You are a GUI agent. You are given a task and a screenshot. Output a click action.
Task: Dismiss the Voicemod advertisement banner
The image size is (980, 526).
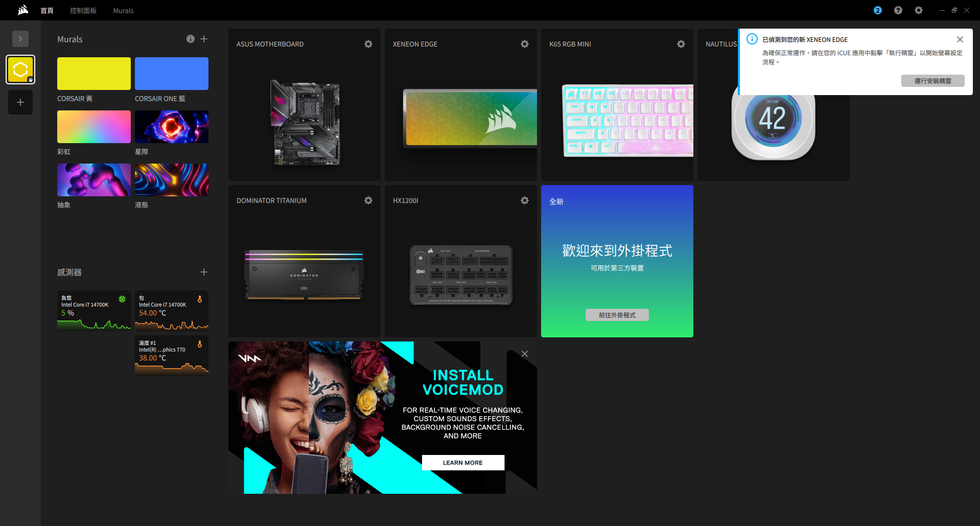pyautogui.click(x=524, y=354)
